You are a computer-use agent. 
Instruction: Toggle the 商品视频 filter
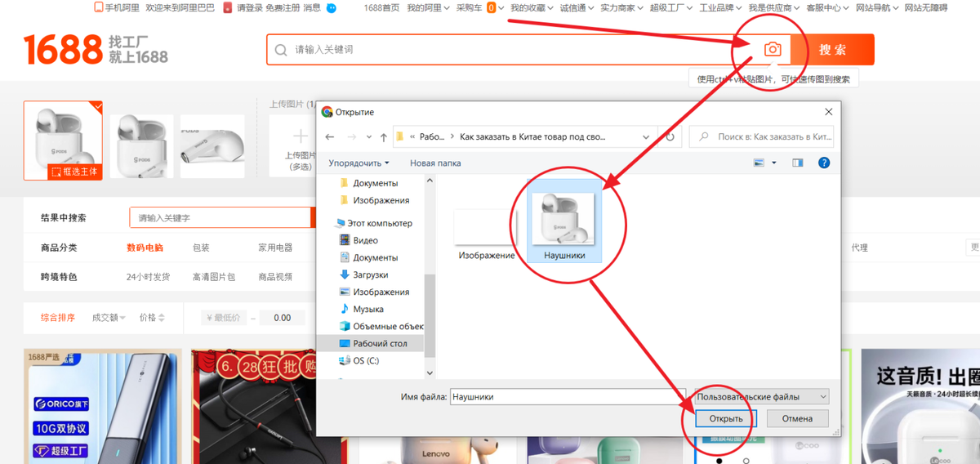pos(275,277)
